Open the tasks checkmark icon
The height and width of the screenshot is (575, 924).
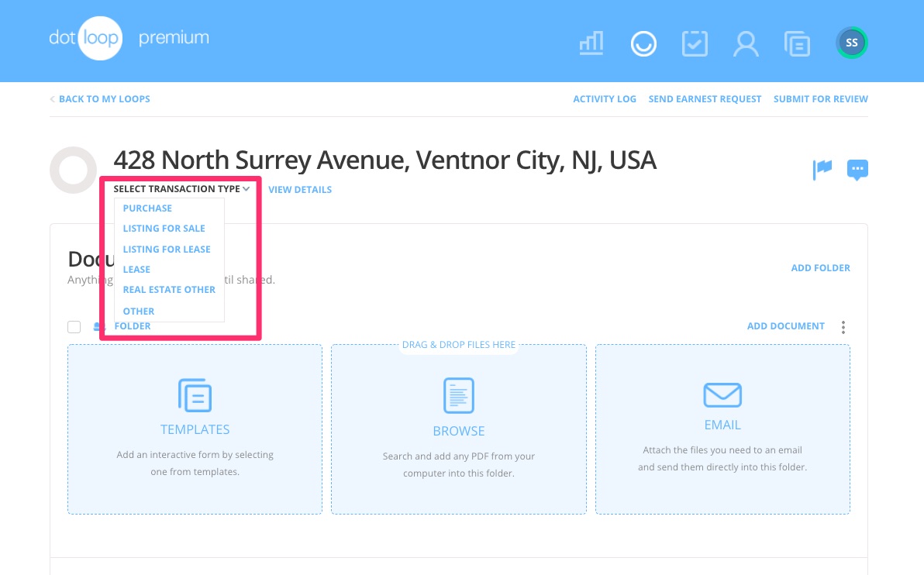point(695,43)
